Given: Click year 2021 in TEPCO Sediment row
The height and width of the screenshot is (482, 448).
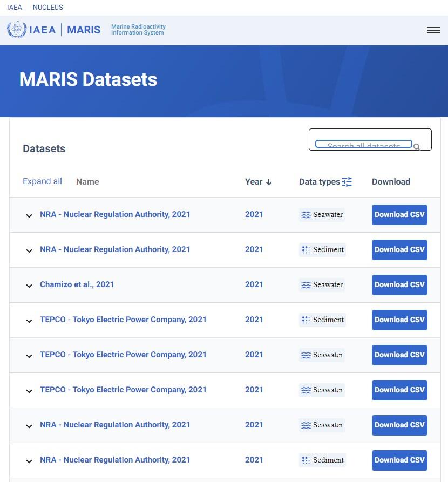Looking at the screenshot, I should [x=254, y=320].
